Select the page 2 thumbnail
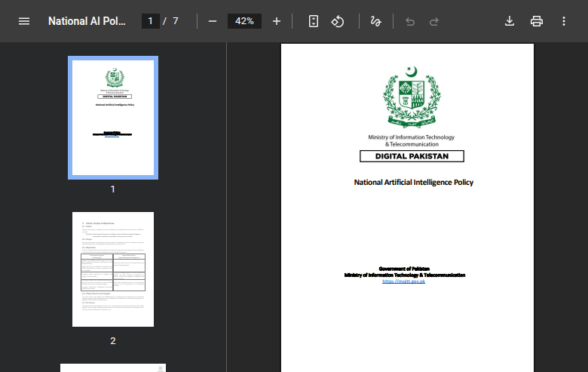Screen dimensions: 588x372 [113, 269]
